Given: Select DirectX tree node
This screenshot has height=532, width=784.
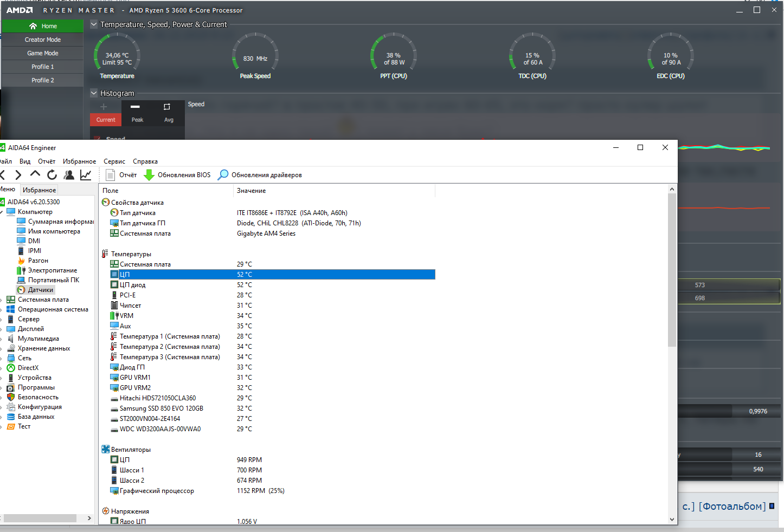Looking at the screenshot, I should (x=28, y=368).
